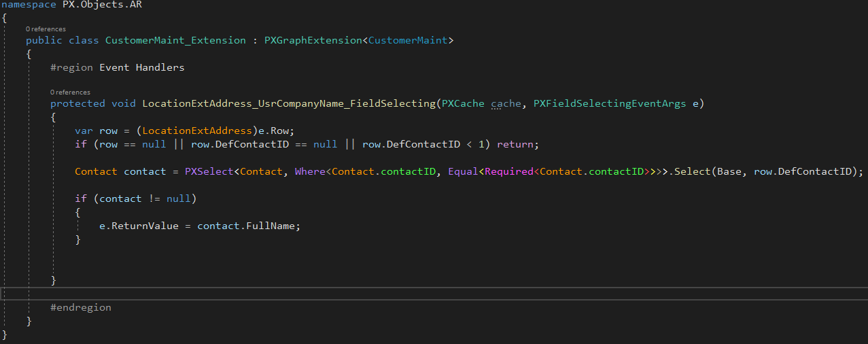
Task: Click the 'CustomerMaint_Extension' class name
Action: 175,40
